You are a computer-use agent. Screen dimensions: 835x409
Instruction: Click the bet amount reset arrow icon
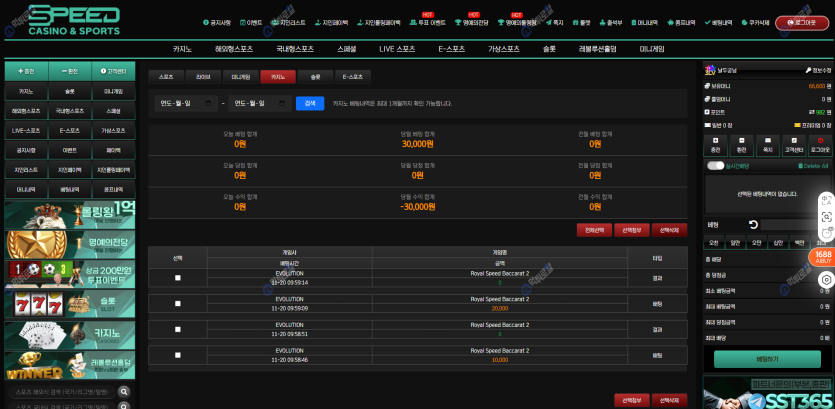[x=753, y=224]
